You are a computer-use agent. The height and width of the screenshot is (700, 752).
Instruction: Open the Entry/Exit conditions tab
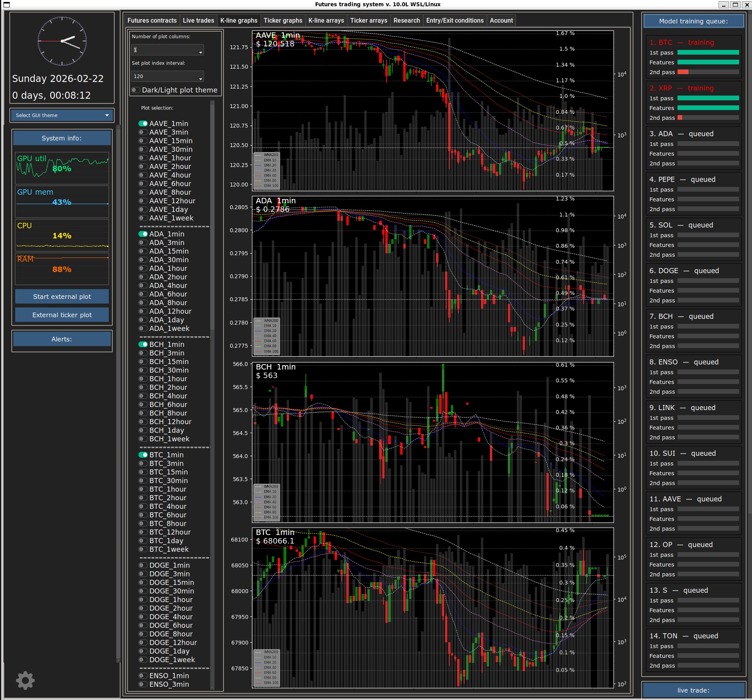click(454, 21)
